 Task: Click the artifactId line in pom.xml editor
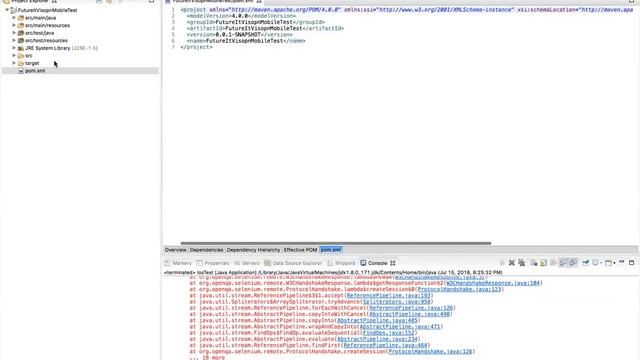point(265,29)
